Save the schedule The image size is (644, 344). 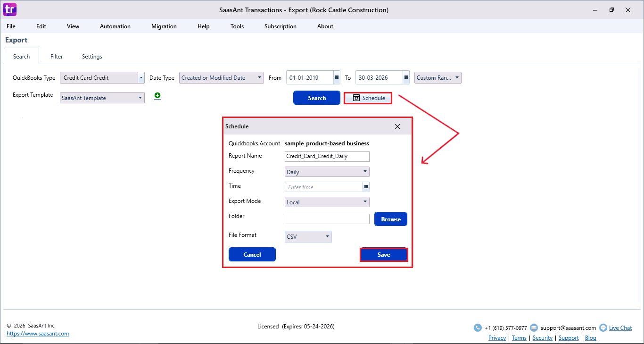384,254
